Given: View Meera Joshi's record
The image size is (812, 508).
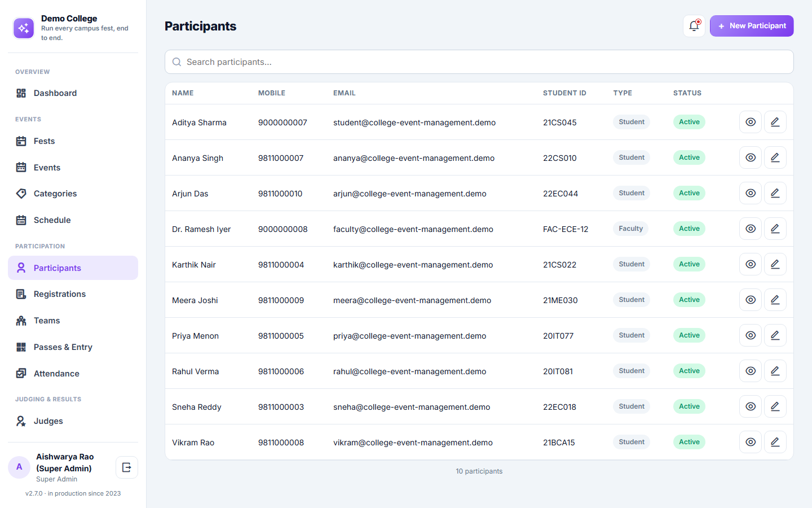Looking at the screenshot, I should pos(751,300).
